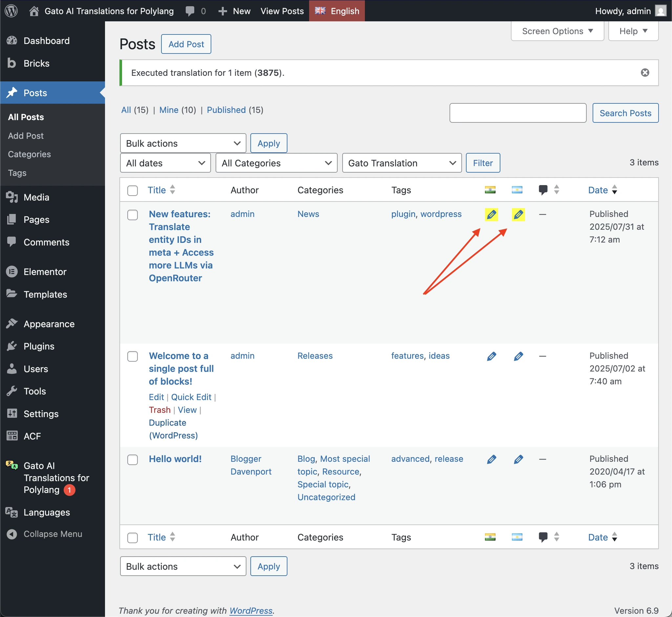Select the Hello world! post checkbox
Viewport: 672px width, 617px height.
pyautogui.click(x=133, y=459)
